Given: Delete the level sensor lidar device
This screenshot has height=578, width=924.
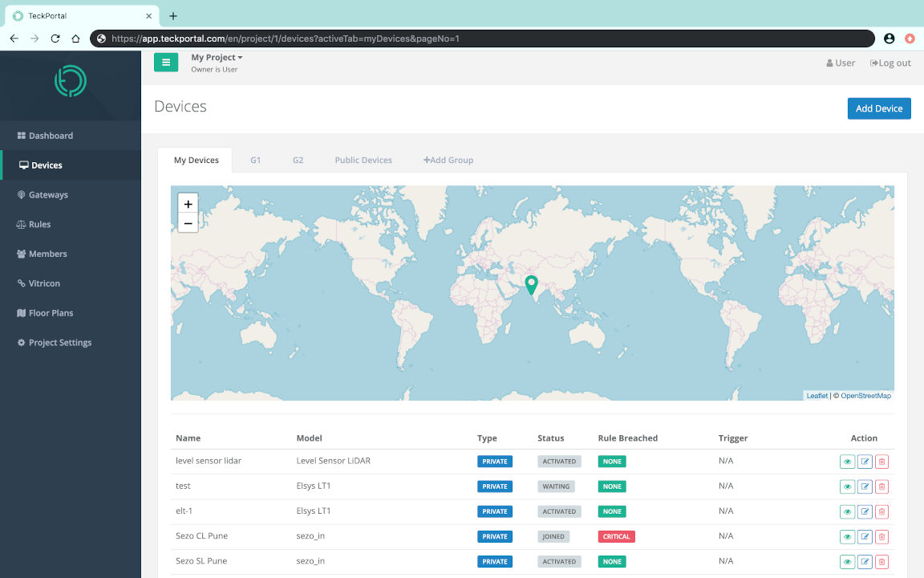Looking at the screenshot, I should 881,462.
